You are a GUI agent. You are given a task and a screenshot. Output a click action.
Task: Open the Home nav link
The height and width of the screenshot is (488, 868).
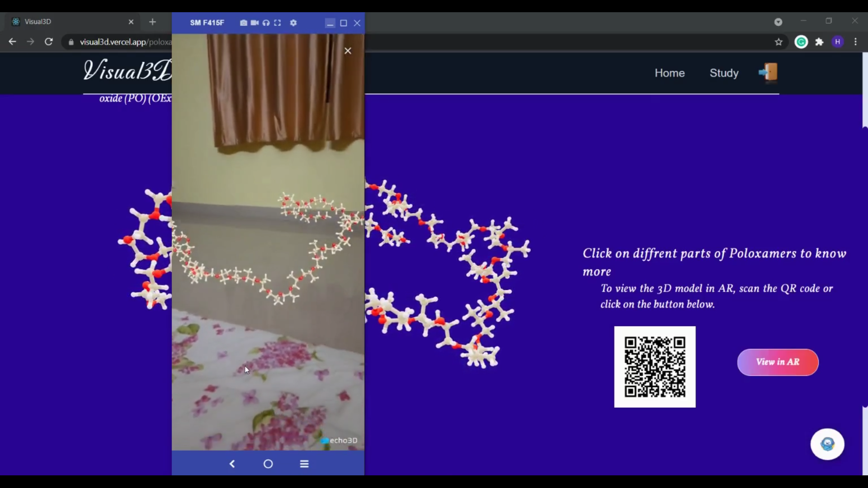coord(670,73)
